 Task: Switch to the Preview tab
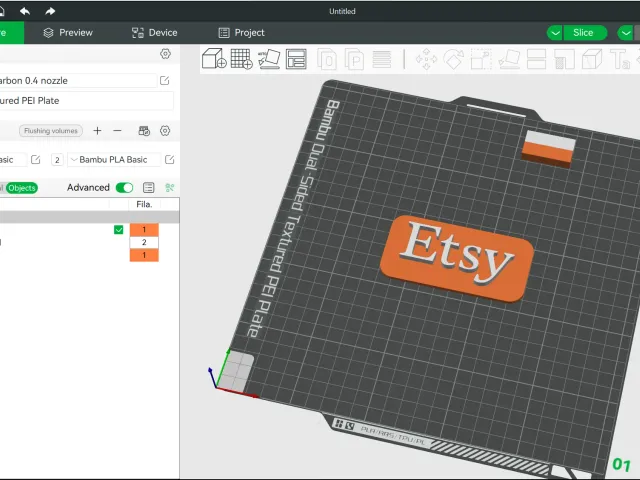pyautogui.click(x=68, y=33)
